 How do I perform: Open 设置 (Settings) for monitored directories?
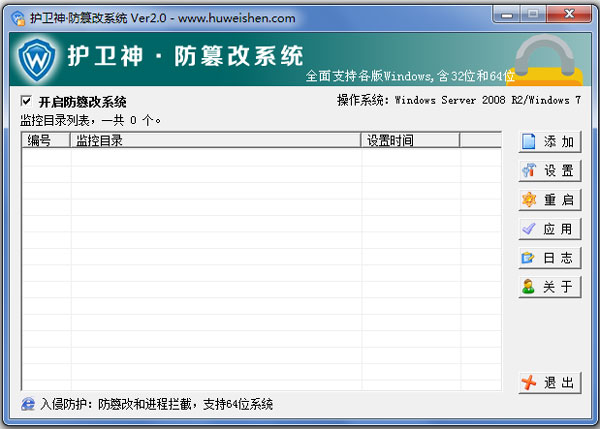pos(549,171)
